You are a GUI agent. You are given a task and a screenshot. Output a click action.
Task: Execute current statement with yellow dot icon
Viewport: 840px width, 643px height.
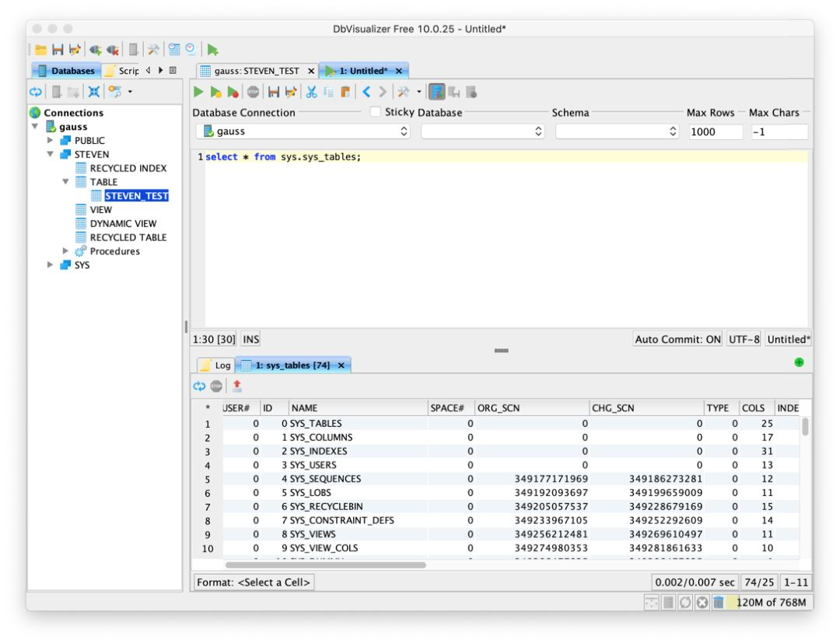pos(216,92)
